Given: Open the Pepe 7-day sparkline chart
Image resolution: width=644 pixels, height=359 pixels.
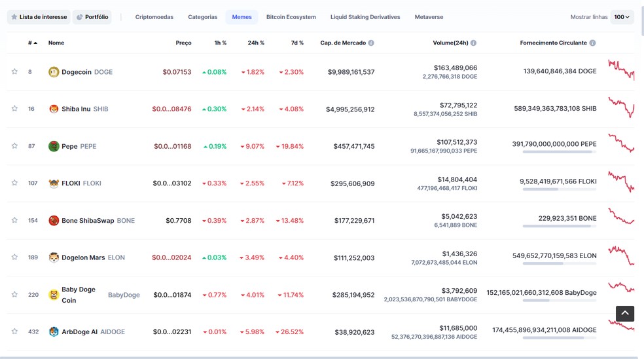Looking at the screenshot, I should 621,143.
